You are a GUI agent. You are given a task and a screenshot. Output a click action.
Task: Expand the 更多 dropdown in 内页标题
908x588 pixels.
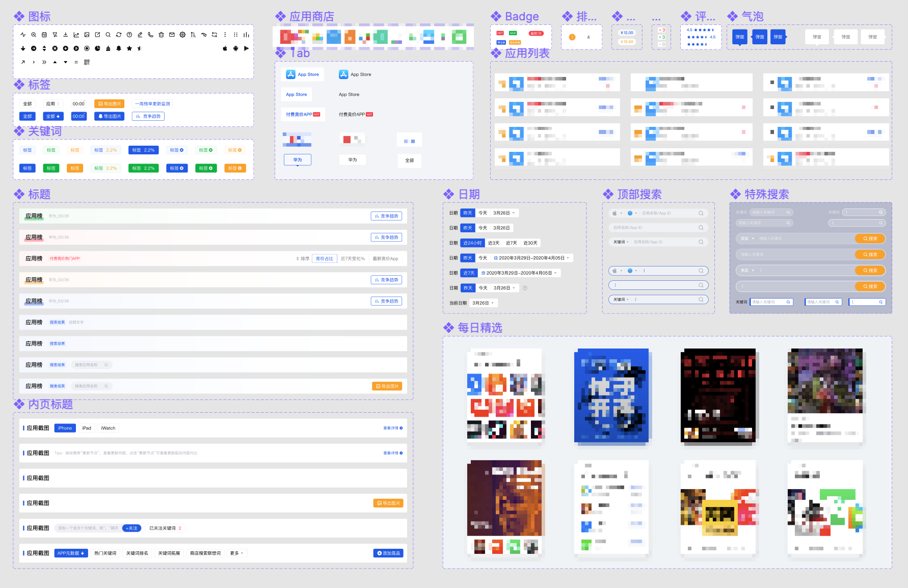(236, 553)
